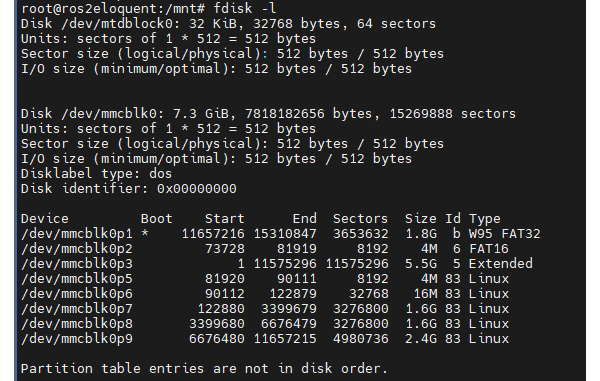Click the fdisk -l command text
This screenshot has height=381, width=600.
[245, 8]
